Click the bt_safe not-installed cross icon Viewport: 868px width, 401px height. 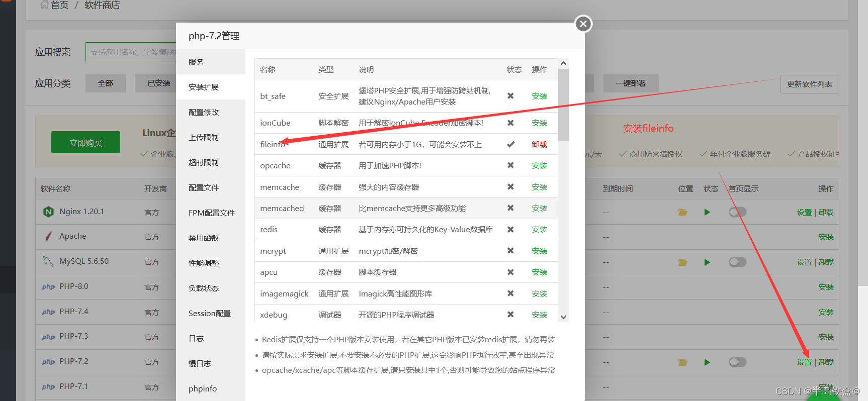[510, 96]
